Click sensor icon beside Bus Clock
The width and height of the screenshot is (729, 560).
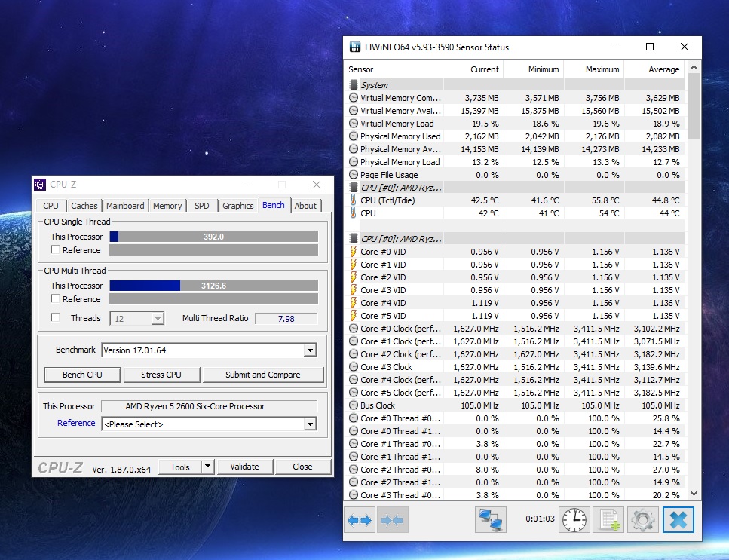click(354, 405)
